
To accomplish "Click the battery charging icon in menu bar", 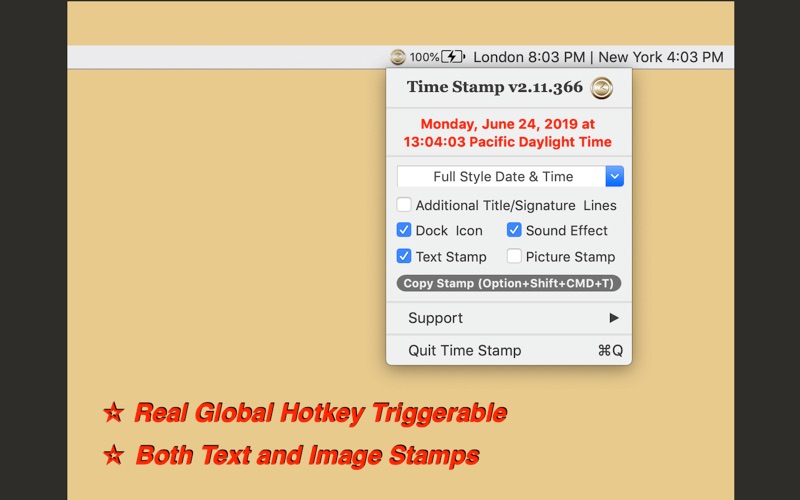I will click(453, 56).
